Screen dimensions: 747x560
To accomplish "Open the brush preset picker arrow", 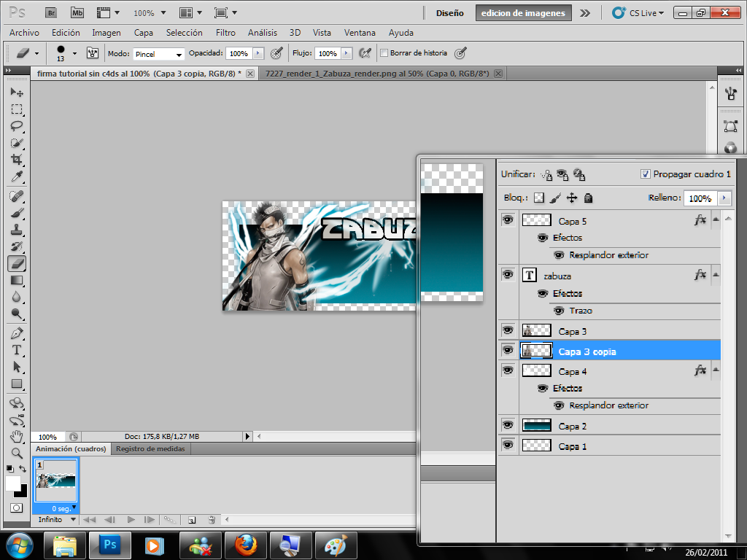I will pos(74,53).
